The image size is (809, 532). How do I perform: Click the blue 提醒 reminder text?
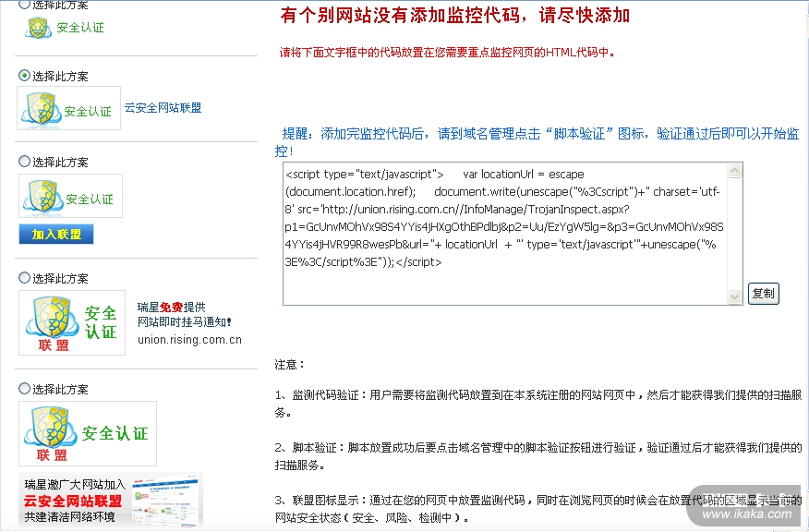point(537,142)
